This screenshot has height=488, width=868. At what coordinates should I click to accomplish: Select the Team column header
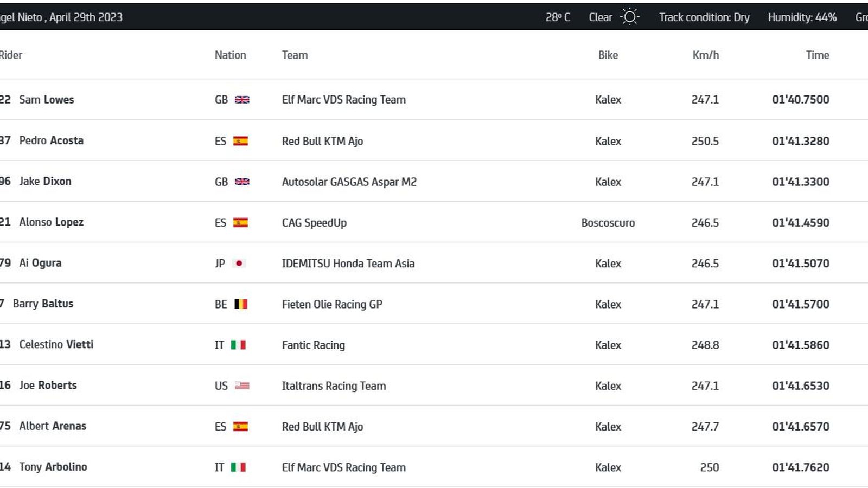295,55
